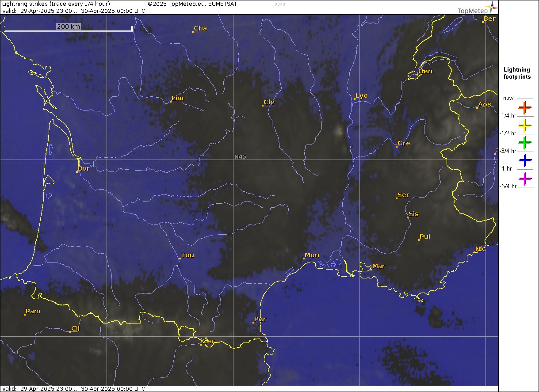The width and height of the screenshot is (539, 392).
Task: Click the 'Nic' city label
Action: (481, 249)
